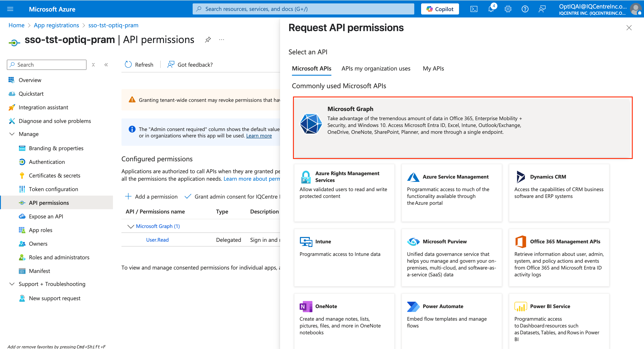Click the global search resources field
The image size is (644, 349).
coord(303,9)
